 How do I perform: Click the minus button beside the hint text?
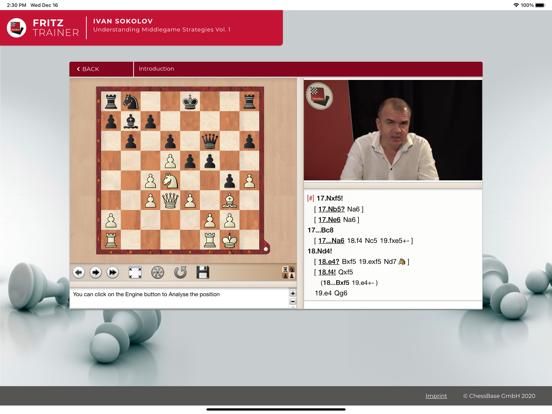pos(292,302)
